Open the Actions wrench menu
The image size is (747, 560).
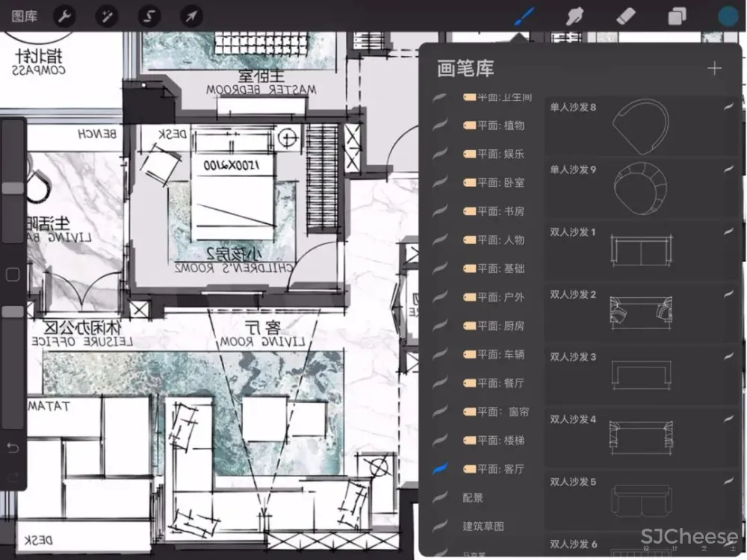click(x=65, y=16)
